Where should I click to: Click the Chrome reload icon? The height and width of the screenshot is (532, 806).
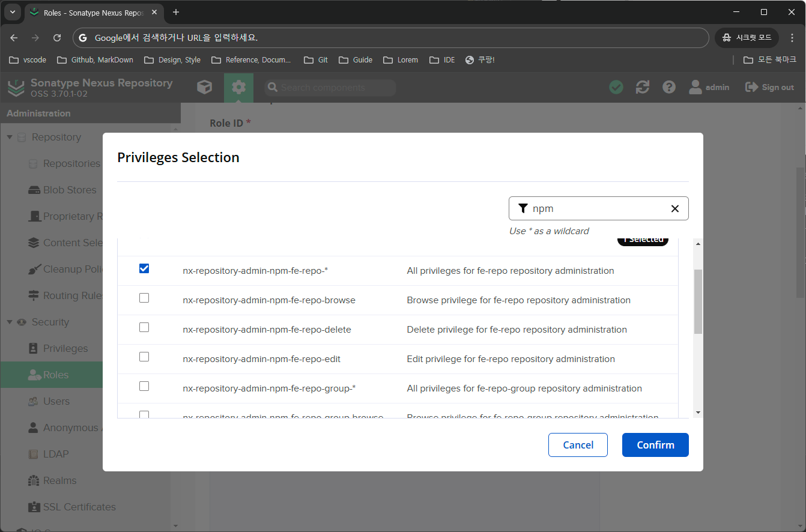[x=57, y=37]
